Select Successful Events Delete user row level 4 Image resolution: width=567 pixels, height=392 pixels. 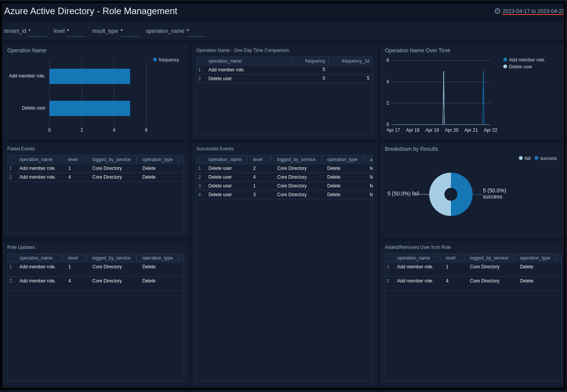pos(284,177)
